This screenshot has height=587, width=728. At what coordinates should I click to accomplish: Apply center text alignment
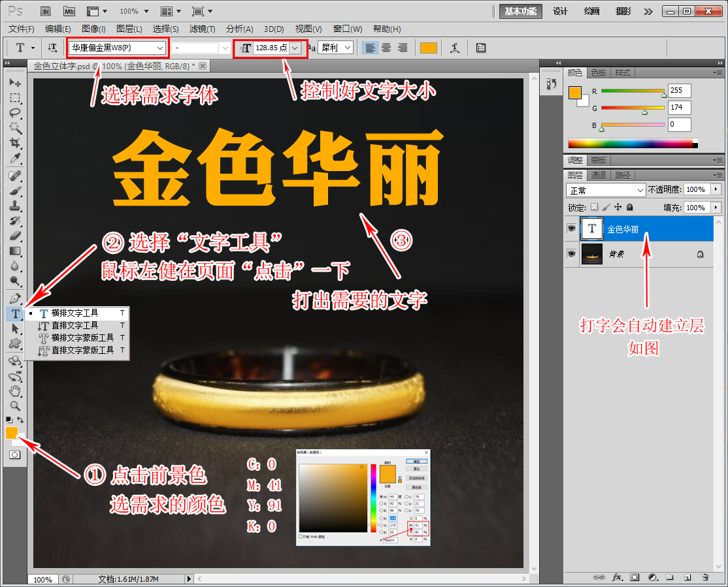(x=386, y=47)
